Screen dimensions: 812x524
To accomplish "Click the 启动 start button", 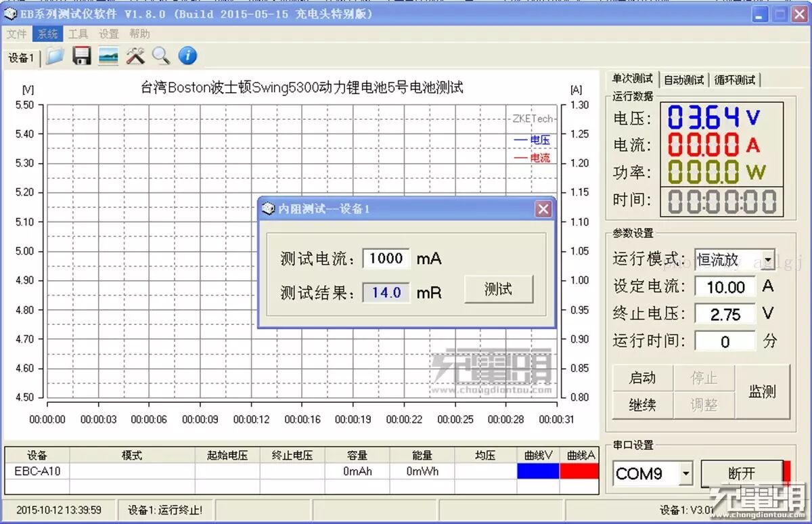I will pos(642,378).
